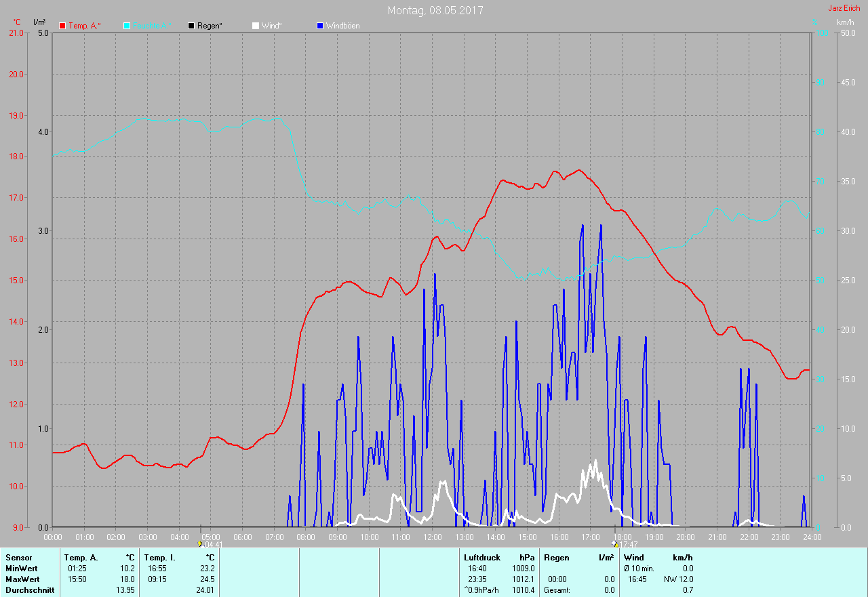This screenshot has width=868, height=597.
Task: Click the sunset marker at 17:47
Action: click(614, 543)
